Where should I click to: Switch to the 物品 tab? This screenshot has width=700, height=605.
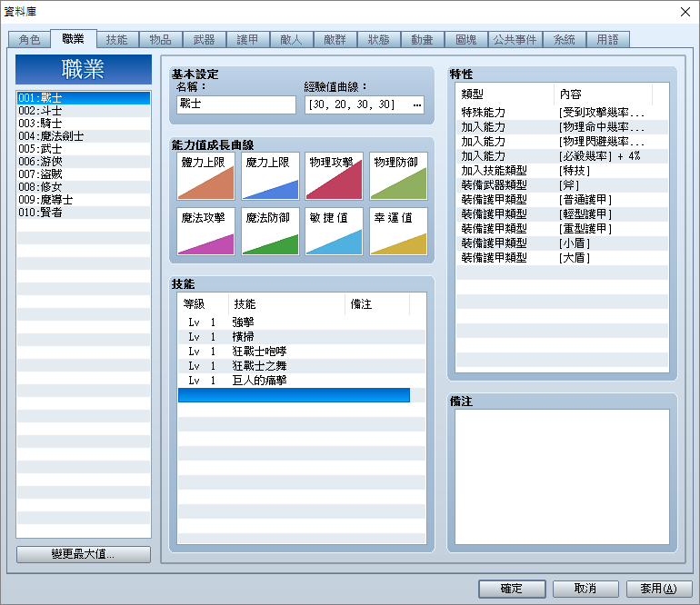tap(161, 40)
